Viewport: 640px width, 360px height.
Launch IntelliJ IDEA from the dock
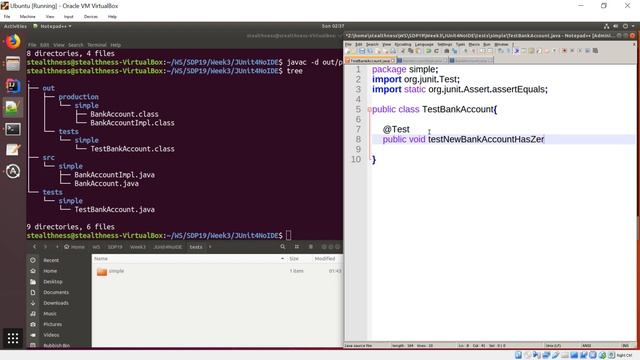coord(13,86)
